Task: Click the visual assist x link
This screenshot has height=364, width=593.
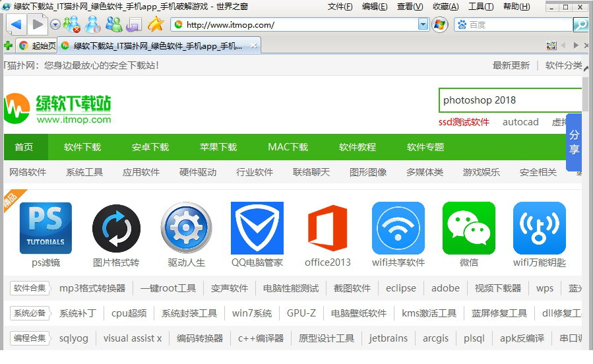Action: [133, 338]
